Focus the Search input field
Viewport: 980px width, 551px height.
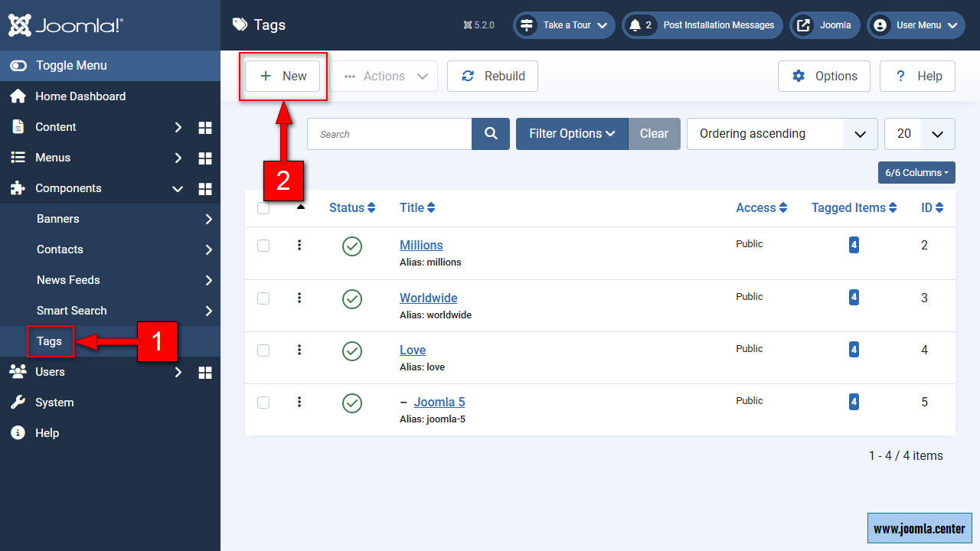coord(390,134)
